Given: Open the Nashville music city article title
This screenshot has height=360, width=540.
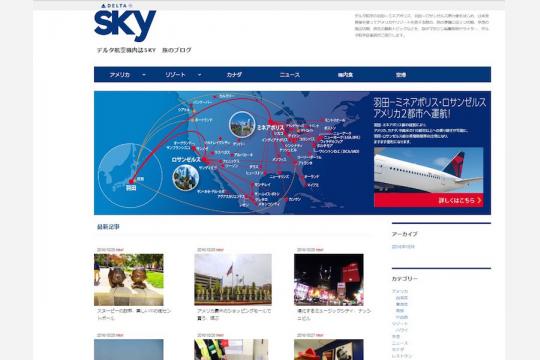Looking at the screenshot, I should point(333,314).
